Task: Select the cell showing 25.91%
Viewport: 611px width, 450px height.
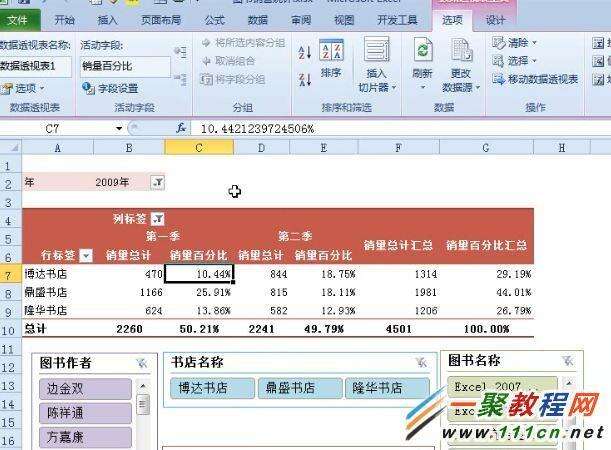Action: 199,292
